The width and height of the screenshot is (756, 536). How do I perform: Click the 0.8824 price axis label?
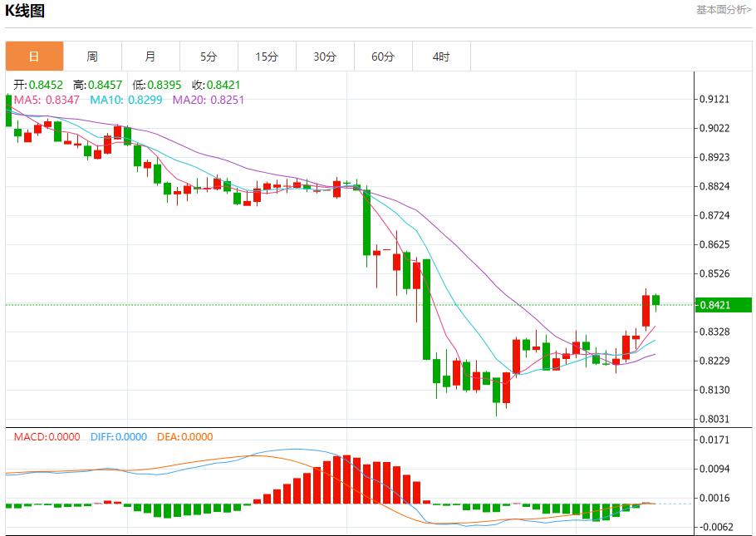pyautogui.click(x=714, y=186)
